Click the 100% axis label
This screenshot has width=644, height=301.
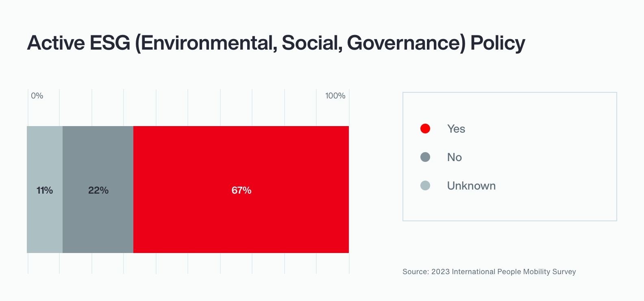click(335, 96)
